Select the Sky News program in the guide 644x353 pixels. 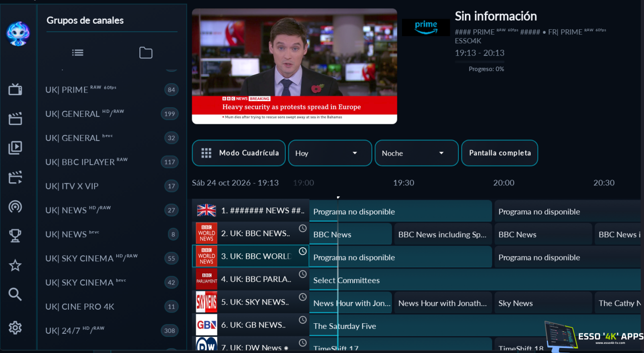(543, 303)
